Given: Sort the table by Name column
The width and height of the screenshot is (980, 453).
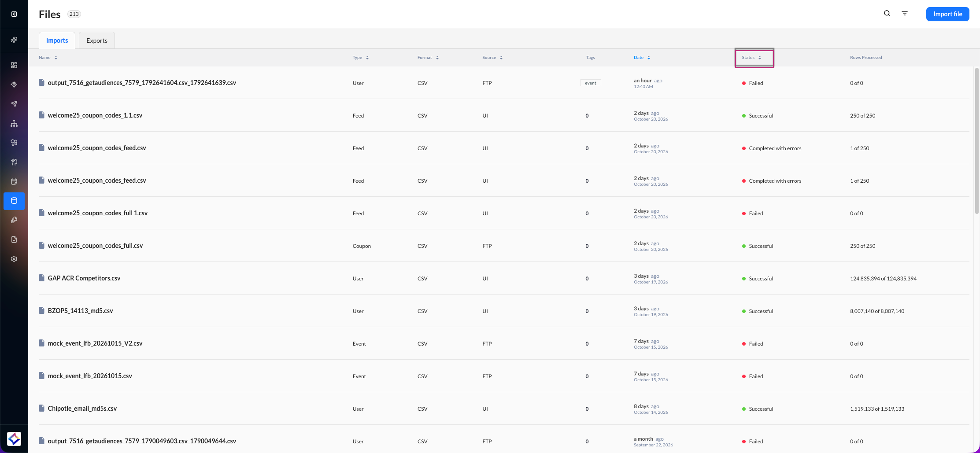Looking at the screenshot, I should click(x=48, y=58).
